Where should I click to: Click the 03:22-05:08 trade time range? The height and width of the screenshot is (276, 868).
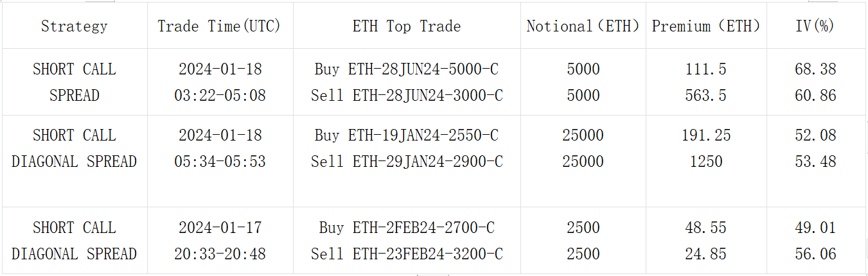(220, 96)
